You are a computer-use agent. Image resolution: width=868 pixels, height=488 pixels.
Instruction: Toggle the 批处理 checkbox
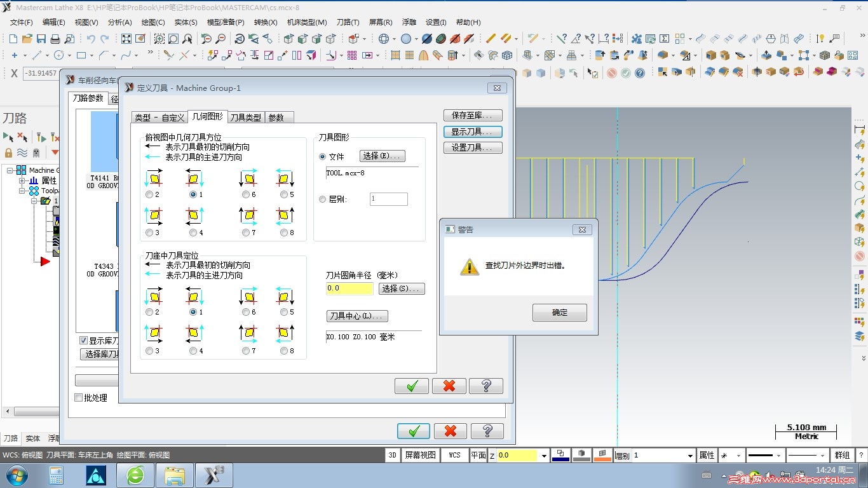point(79,398)
